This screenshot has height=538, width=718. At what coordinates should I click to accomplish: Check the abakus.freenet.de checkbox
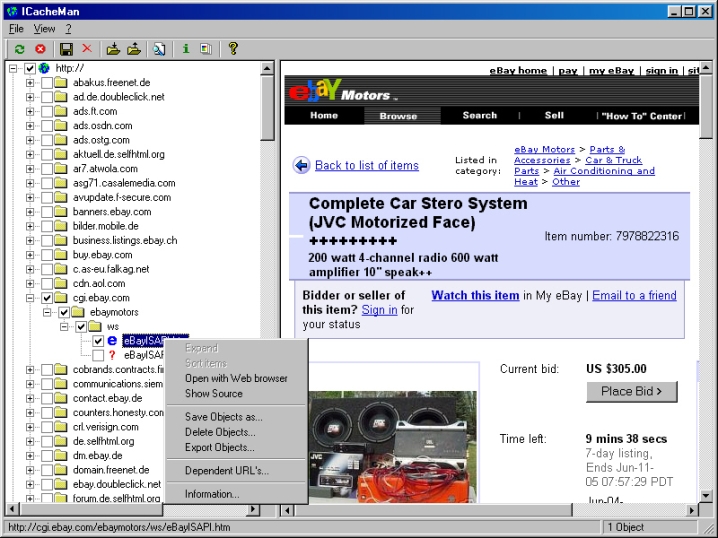[47, 83]
